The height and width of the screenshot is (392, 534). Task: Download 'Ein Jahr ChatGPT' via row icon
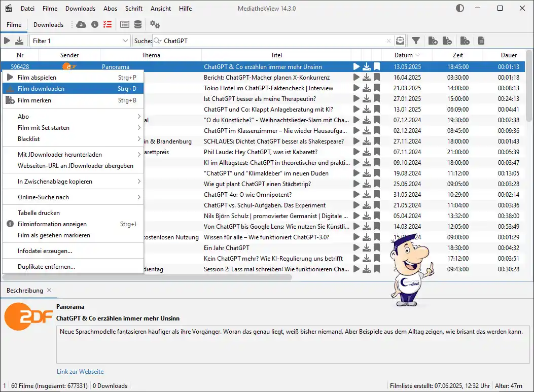pyautogui.click(x=367, y=248)
